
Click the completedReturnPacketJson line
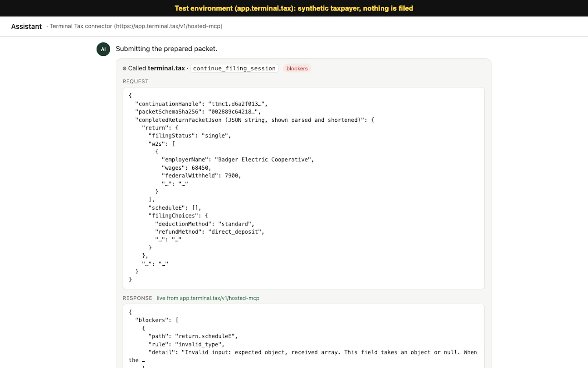[x=255, y=120]
